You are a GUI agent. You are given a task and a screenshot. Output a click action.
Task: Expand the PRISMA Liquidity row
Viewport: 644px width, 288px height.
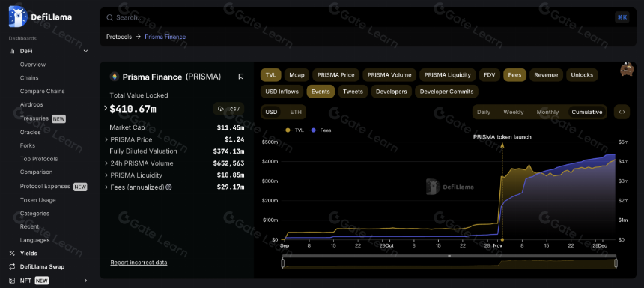(106, 175)
